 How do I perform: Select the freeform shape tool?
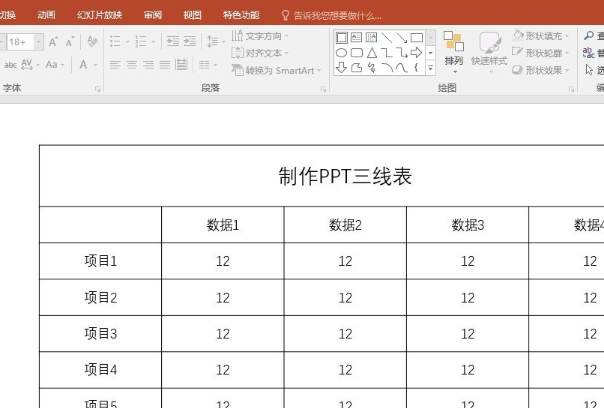[x=356, y=68]
